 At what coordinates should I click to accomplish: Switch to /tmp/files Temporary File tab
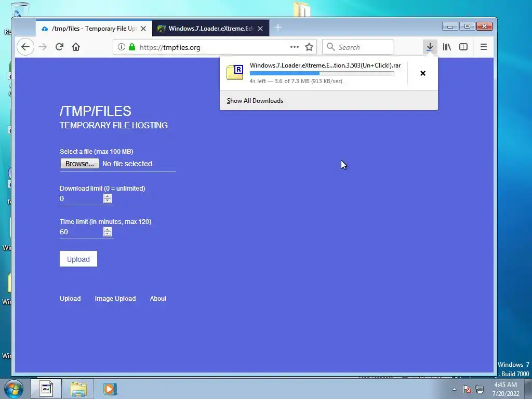point(94,29)
